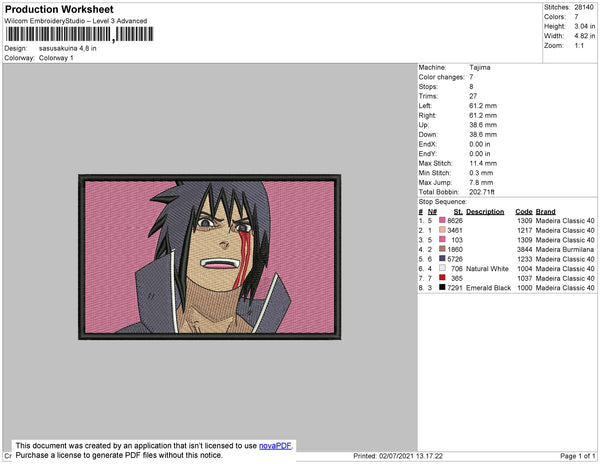Image resolution: width=600 pixels, height=464 pixels.
Task: Select the Emerald Black color swatch
Action: (442, 287)
